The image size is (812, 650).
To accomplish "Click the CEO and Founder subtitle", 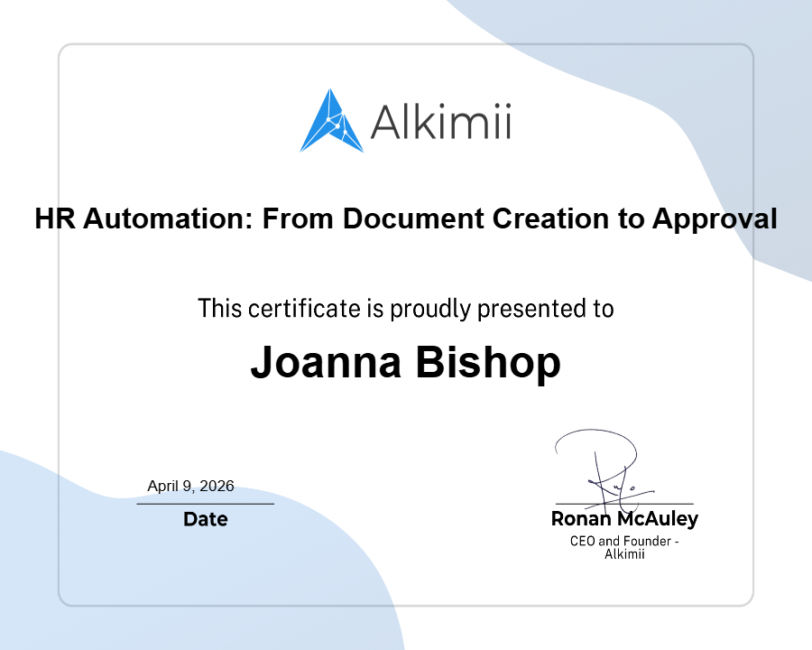I will coord(624,546).
